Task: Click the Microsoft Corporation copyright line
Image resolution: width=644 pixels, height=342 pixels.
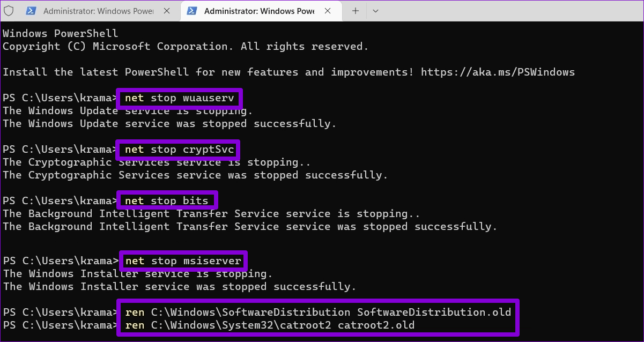Action: pos(186,46)
